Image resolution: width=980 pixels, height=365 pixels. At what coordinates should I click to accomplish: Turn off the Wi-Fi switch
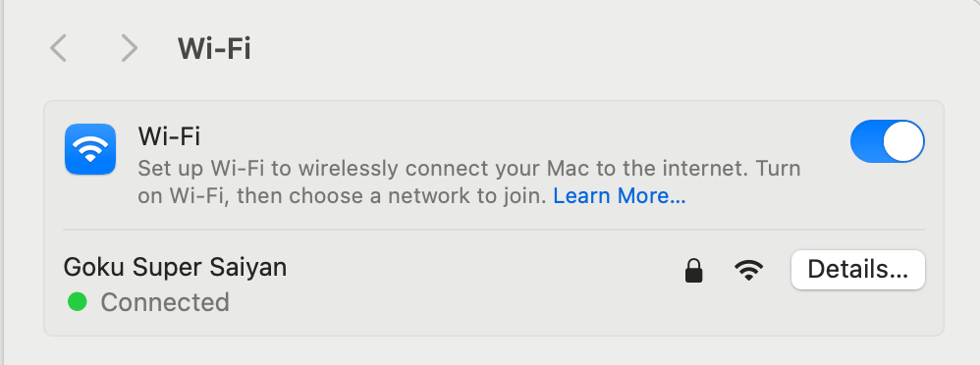[887, 141]
